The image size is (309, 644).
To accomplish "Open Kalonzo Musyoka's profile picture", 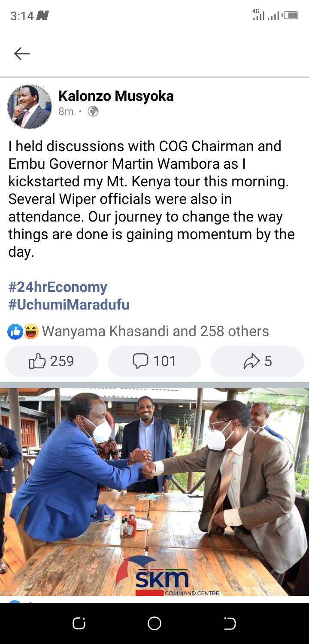I will (30, 107).
